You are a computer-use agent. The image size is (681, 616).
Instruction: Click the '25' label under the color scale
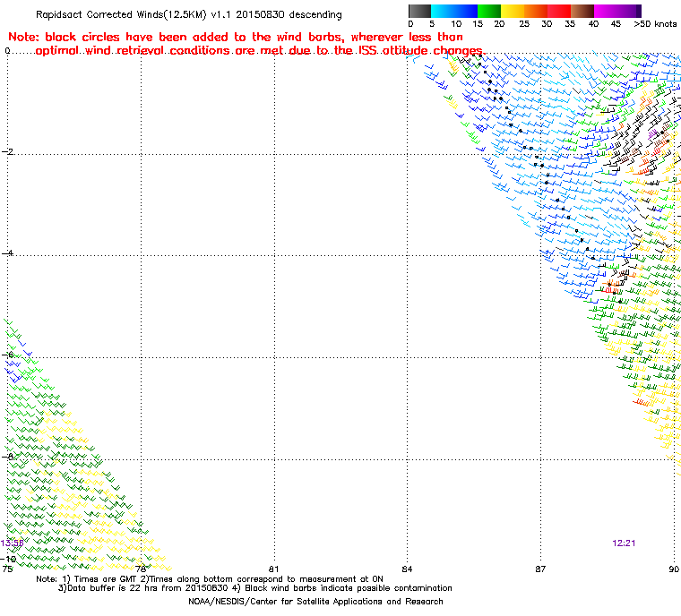tap(524, 24)
